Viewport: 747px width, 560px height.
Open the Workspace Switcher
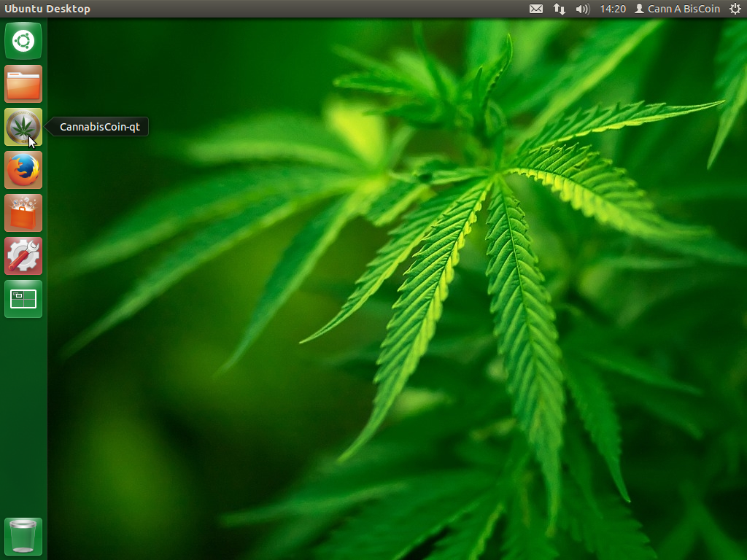click(x=23, y=298)
